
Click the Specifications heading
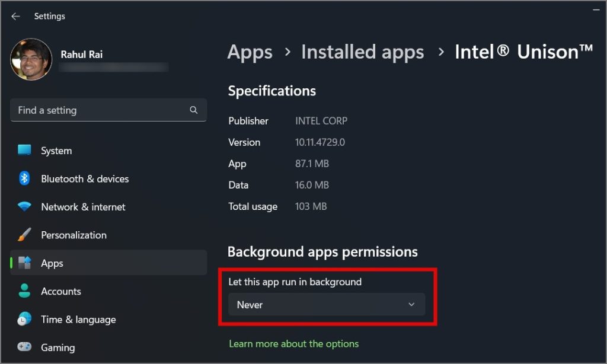(271, 91)
